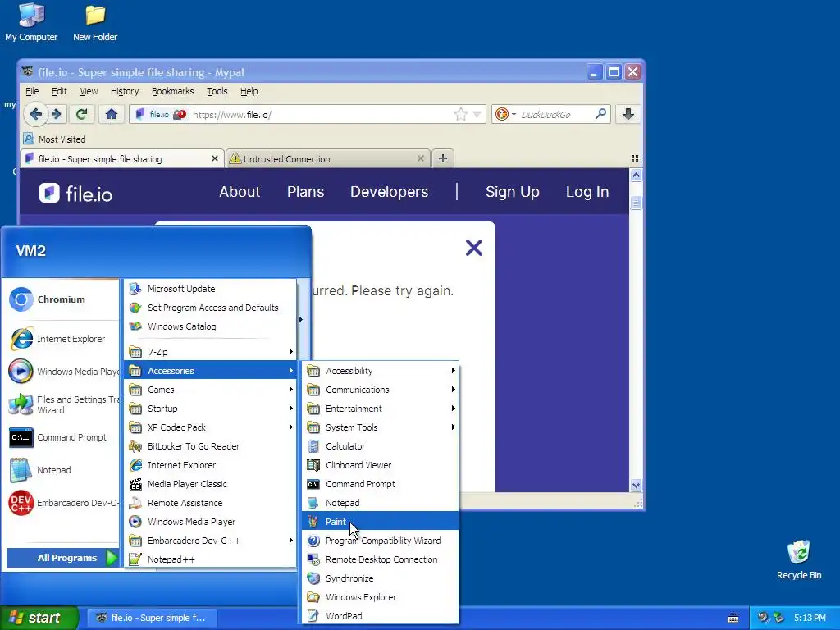Launch BitLocker To Go Reader
840x630 pixels.
click(x=210, y=445)
